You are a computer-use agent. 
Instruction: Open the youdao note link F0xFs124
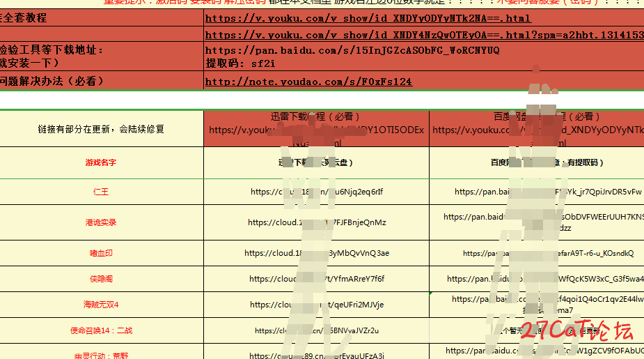coord(308,82)
